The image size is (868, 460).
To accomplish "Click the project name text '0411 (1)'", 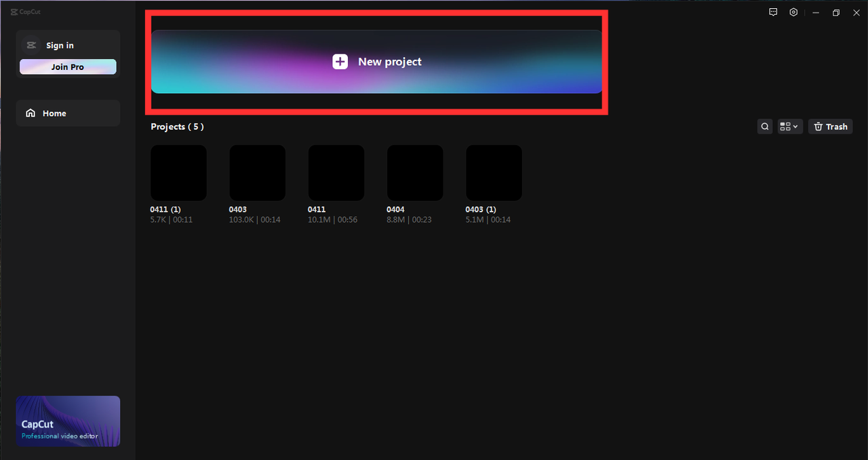I will 165,210.
